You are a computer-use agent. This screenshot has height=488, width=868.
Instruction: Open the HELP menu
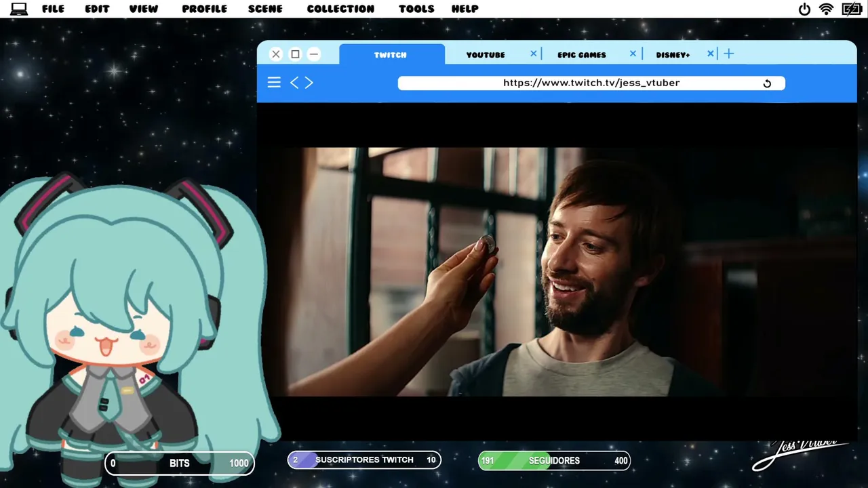(465, 9)
